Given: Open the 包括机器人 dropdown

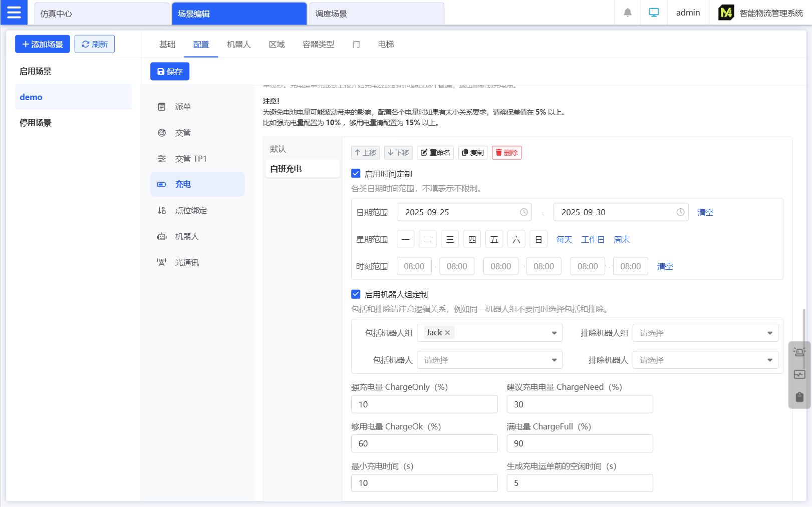Looking at the screenshot, I should pos(489,360).
